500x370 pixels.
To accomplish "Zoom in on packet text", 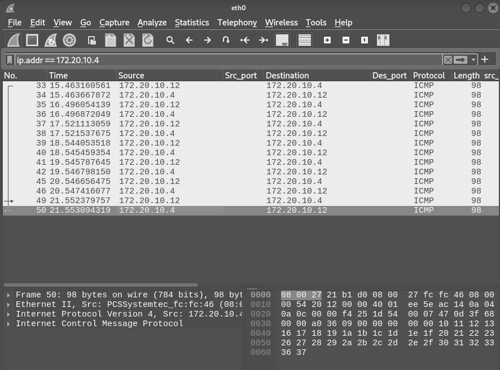I will click(x=327, y=40).
